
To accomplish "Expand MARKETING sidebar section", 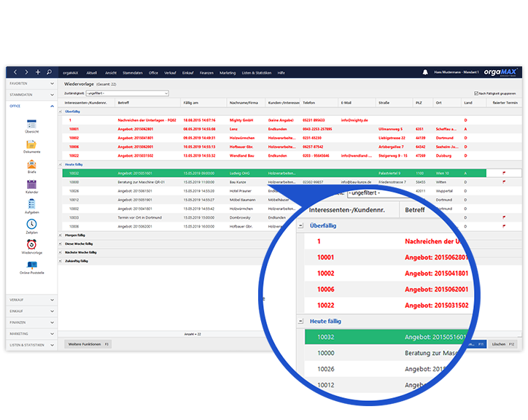I will click(31, 334).
